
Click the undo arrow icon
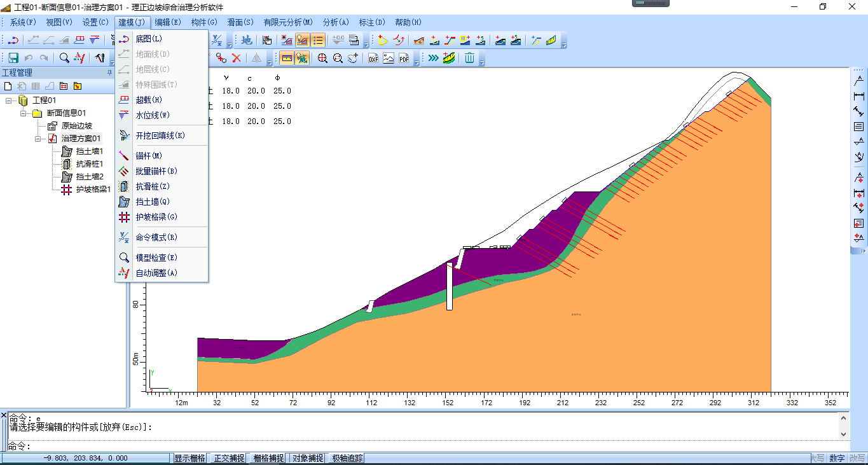29,58
